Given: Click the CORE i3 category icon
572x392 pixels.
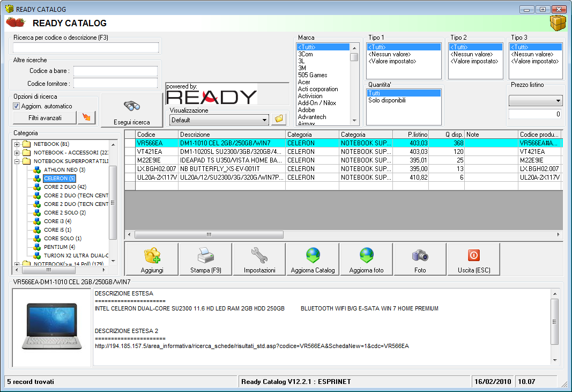Looking at the screenshot, I should [37, 221].
